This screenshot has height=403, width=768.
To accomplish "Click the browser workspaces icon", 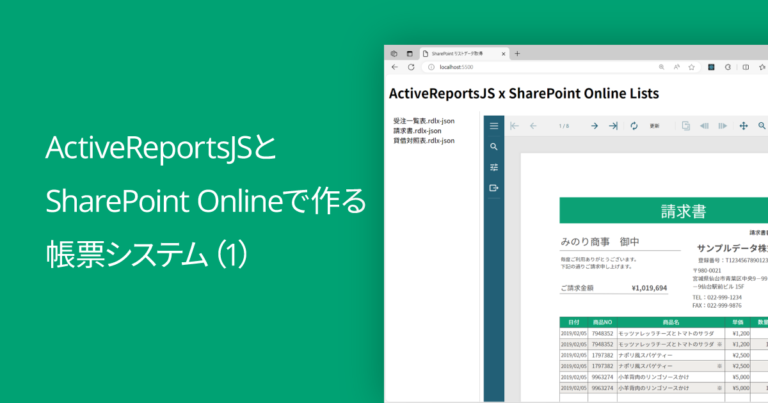I will [394, 53].
